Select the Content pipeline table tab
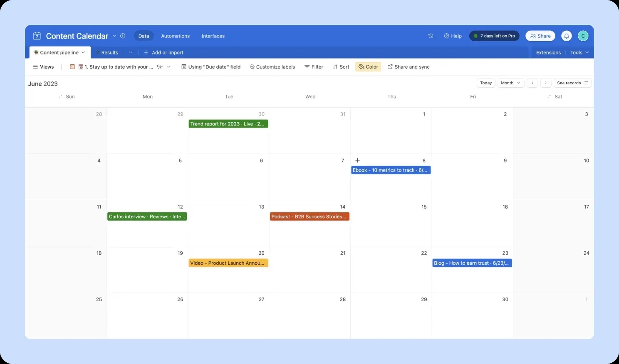This screenshot has width=619, height=364. coord(59,52)
